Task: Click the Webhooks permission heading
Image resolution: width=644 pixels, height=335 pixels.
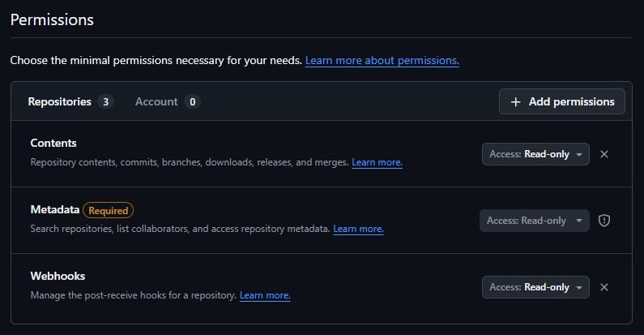Action: [x=58, y=277]
